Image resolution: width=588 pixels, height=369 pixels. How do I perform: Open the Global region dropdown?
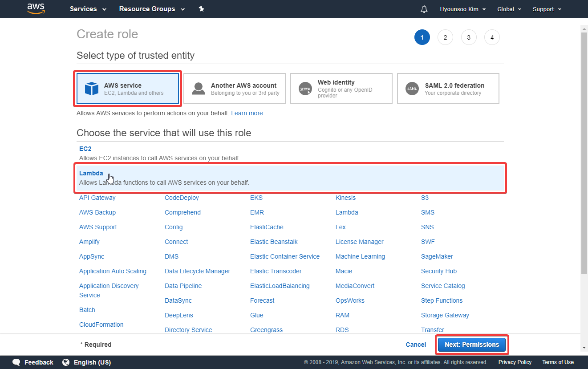(509, 9)
